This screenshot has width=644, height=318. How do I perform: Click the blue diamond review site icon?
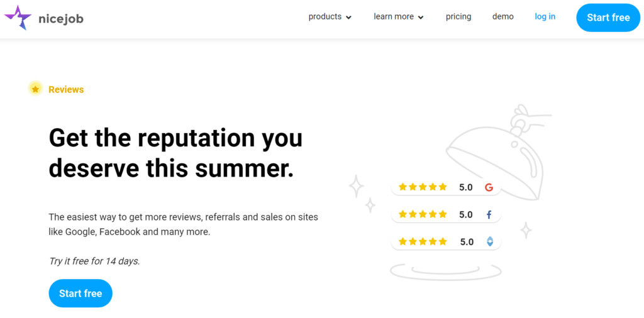(489, 242)
